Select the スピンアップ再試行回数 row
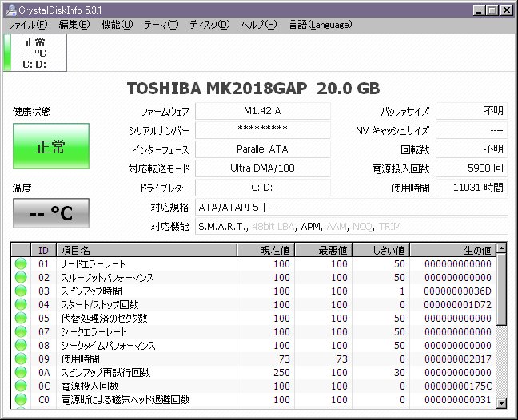518x420 pixels. [253, 372]
